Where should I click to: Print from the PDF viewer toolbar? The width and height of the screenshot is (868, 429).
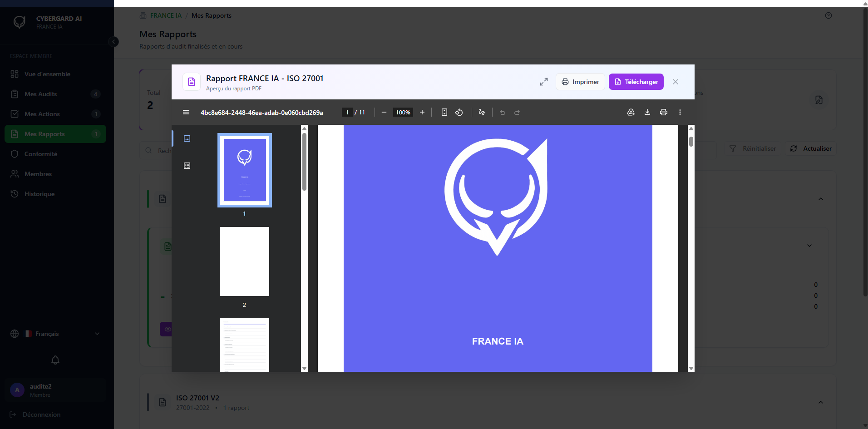pyautogui.click(x=664, y=112)
